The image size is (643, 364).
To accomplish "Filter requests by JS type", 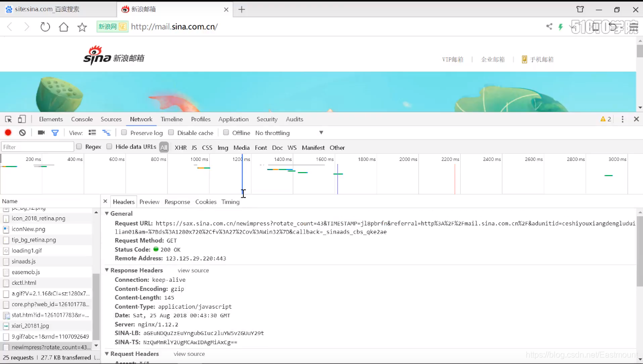I will [194, 148].
